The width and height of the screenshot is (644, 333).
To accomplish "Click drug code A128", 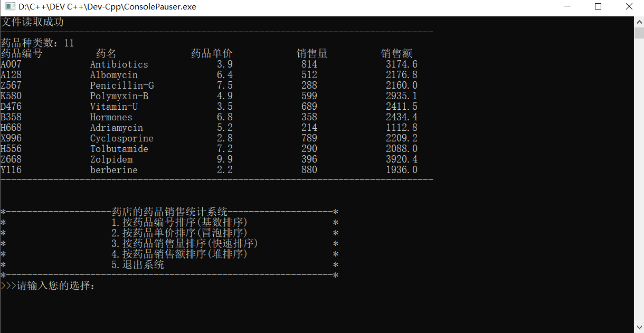I will point(11,75).
